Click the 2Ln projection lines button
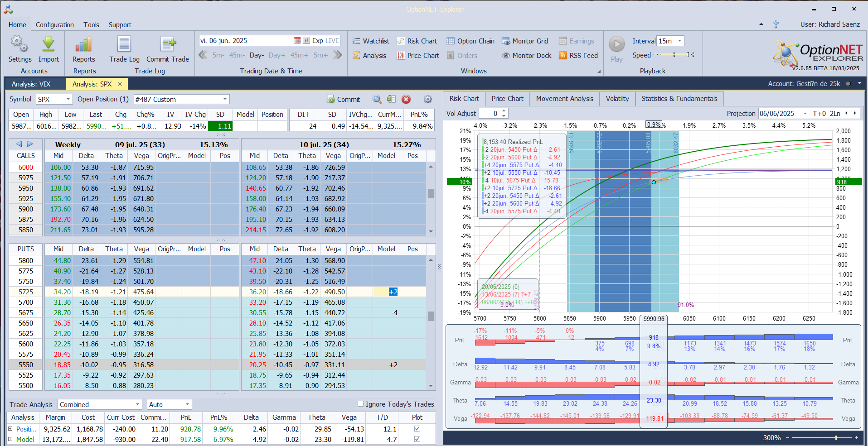 tap(835, 114)
